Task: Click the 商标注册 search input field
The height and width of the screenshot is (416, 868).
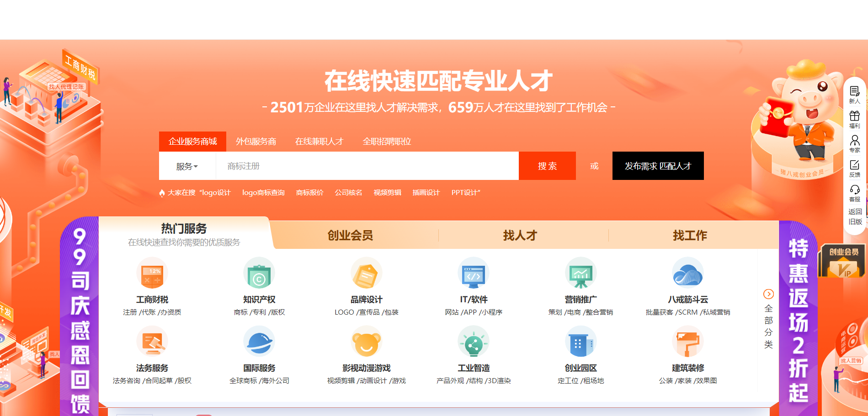Action: (x=320, y=166)
